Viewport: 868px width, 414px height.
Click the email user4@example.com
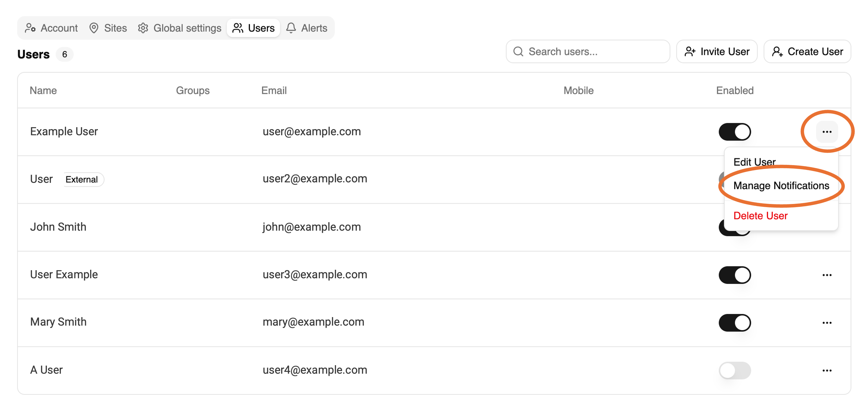[315, 370]
